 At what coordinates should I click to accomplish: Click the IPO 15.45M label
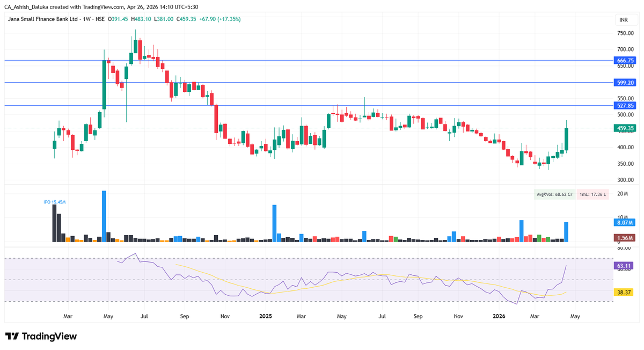click(x=55, y=202)
